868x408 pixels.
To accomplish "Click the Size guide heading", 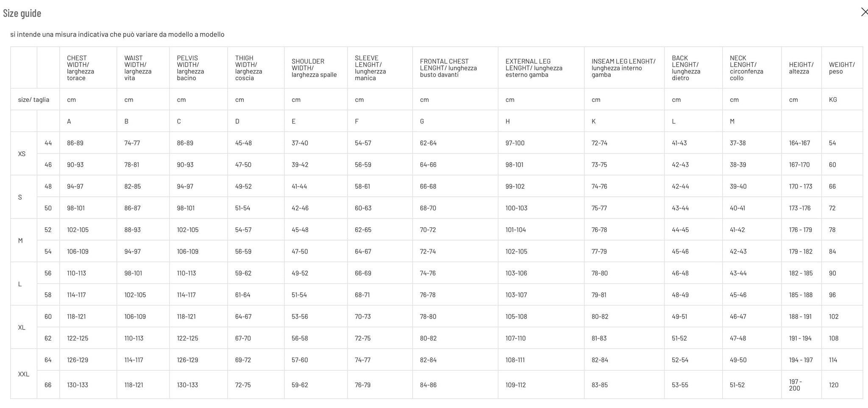I will [22, 13].
